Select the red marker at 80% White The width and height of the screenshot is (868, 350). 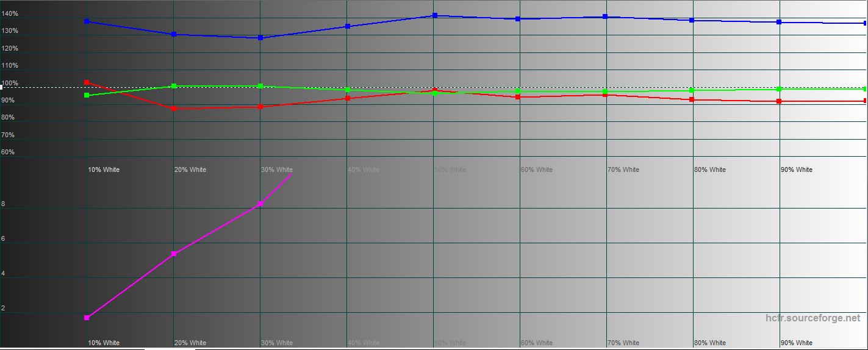(692, 99)
